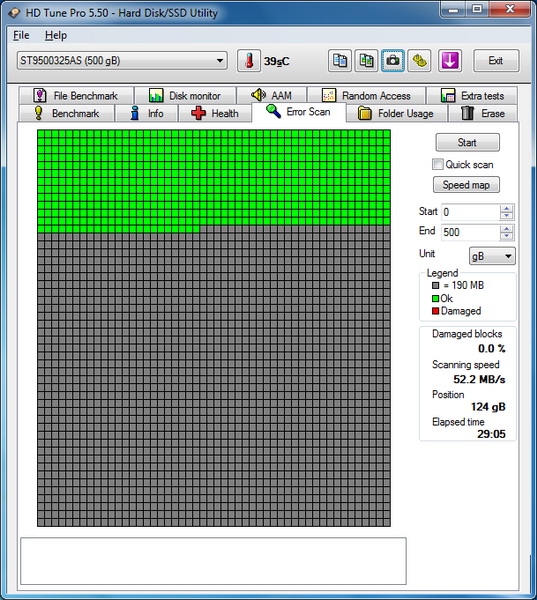Click the purple down arrow icon
The height and width of the screenshot is (600, 537).
[x=450, y=60]
